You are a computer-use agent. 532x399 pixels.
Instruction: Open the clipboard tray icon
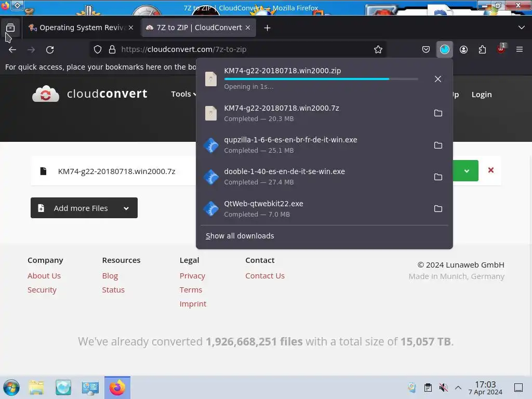point(428,388)
